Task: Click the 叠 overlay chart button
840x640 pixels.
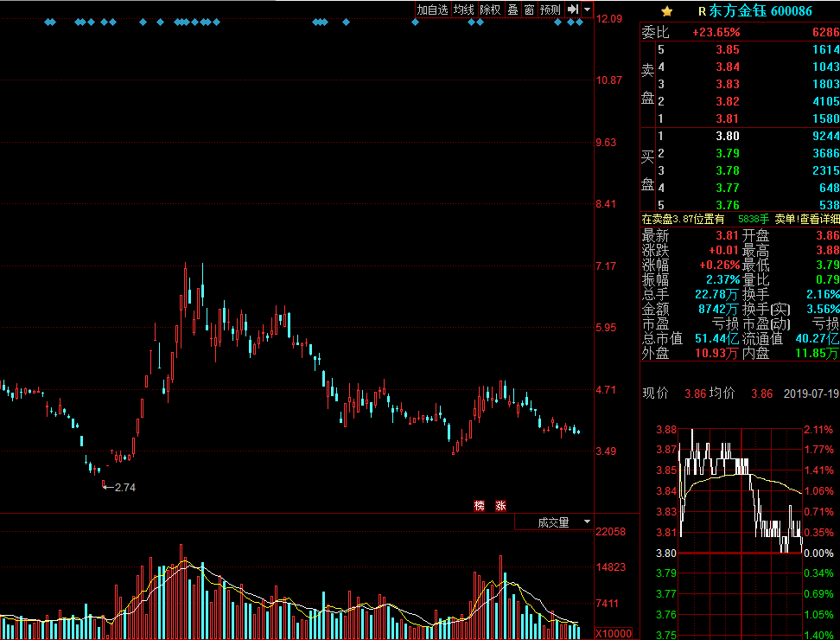Action: 512,10
